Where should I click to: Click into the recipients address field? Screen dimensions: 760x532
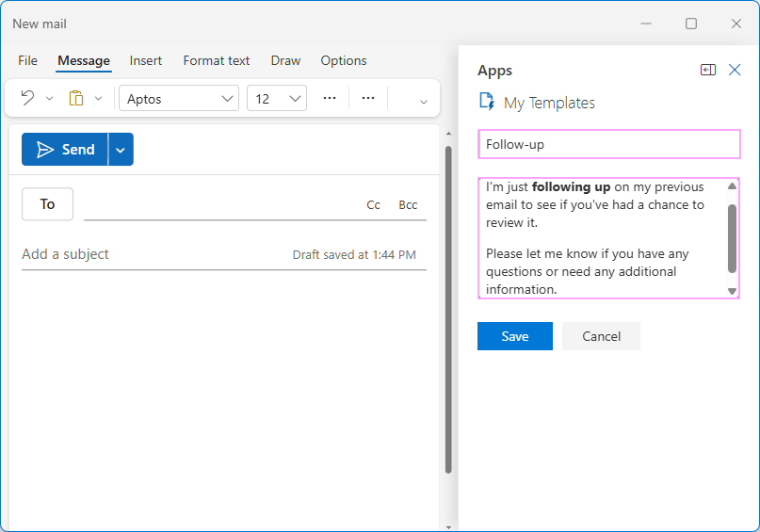click(x=223, y=205)
